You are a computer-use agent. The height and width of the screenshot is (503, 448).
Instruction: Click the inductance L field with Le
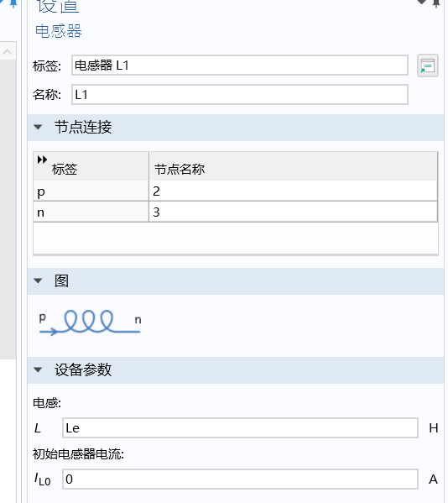[x=240, y=428]
